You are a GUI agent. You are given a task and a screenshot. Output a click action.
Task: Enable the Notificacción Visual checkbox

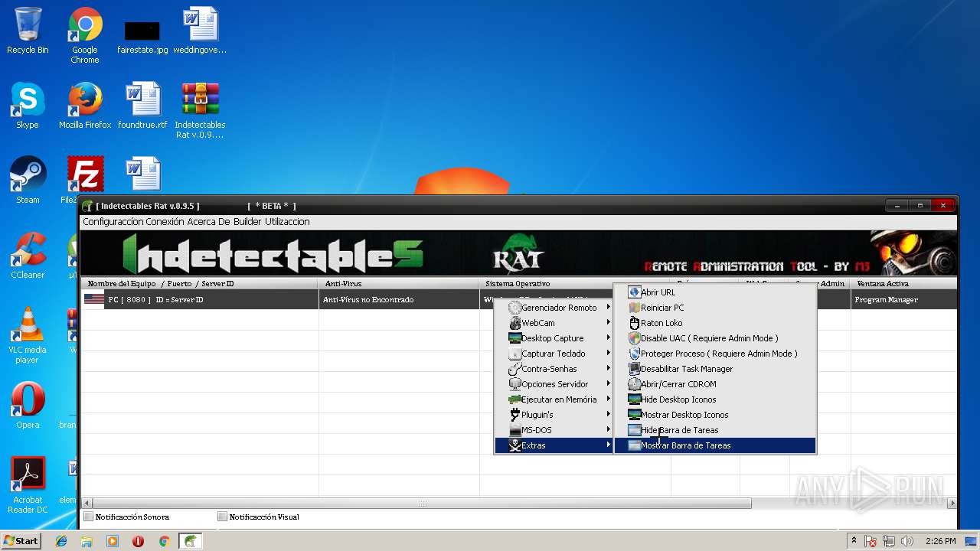click(x=223, y=517)
